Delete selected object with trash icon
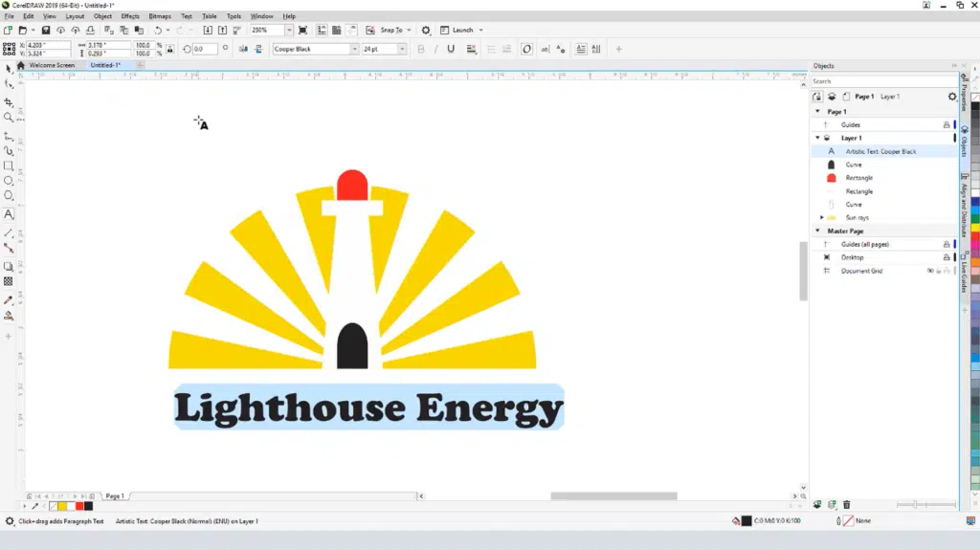The image size is (980, 550). (847, 504)
